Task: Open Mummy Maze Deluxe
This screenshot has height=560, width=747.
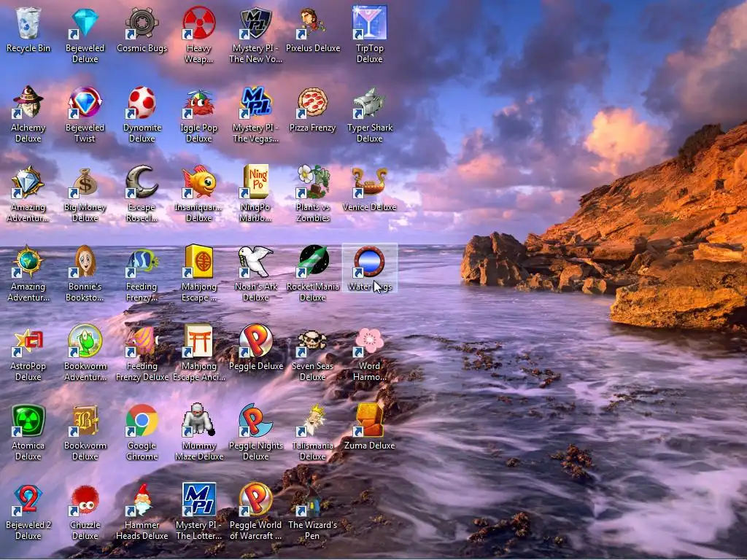Action: pos(198,421)
